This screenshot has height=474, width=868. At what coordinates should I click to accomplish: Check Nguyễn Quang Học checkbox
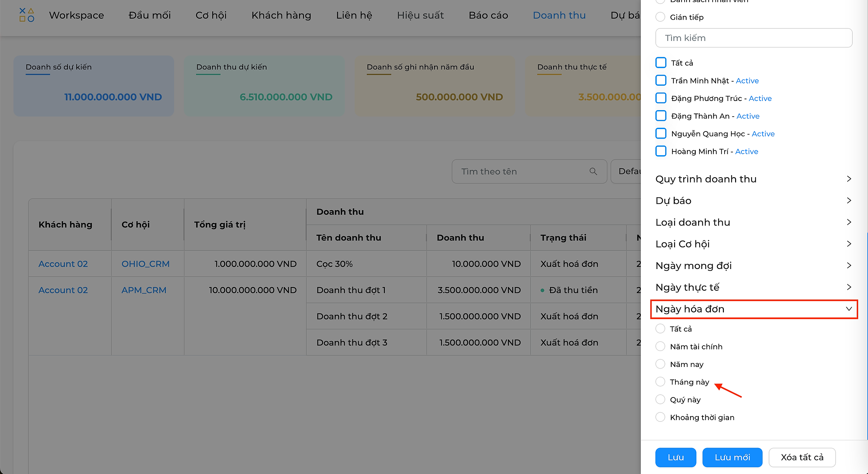tap(661, 133)
